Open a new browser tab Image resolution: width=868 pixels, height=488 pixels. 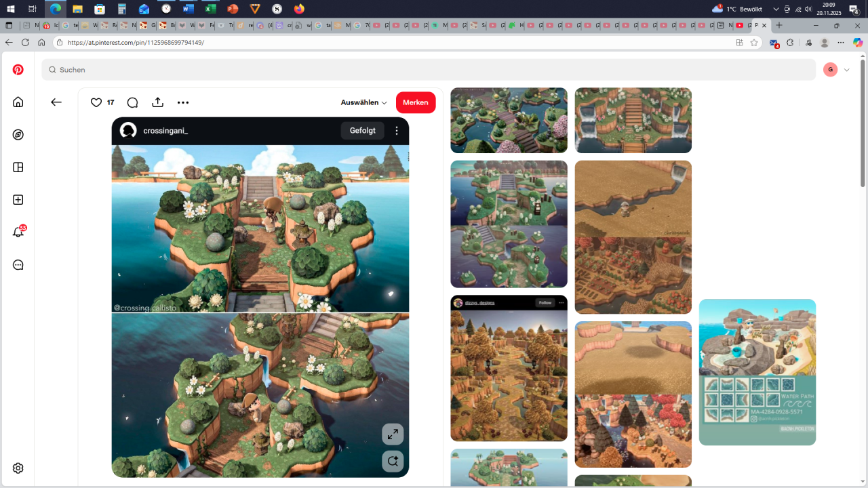click(x=779, y=25)
